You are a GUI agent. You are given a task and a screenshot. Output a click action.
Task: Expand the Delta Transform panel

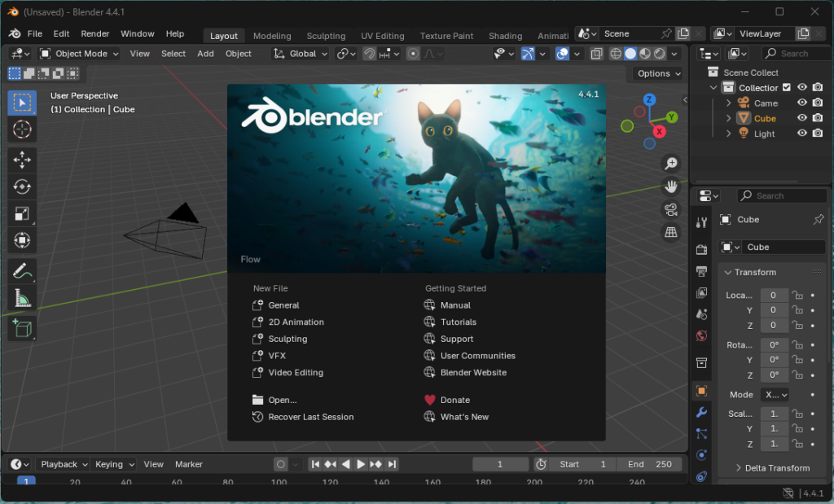pyautogui.click(x=773, y=468)
